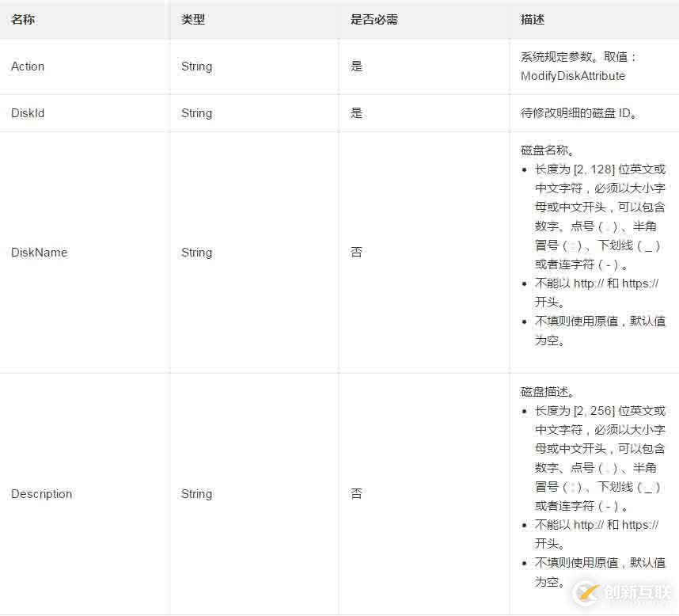Select the 描述 column header
The width and height of the screenshot is (679, 616).
point(529,19)
